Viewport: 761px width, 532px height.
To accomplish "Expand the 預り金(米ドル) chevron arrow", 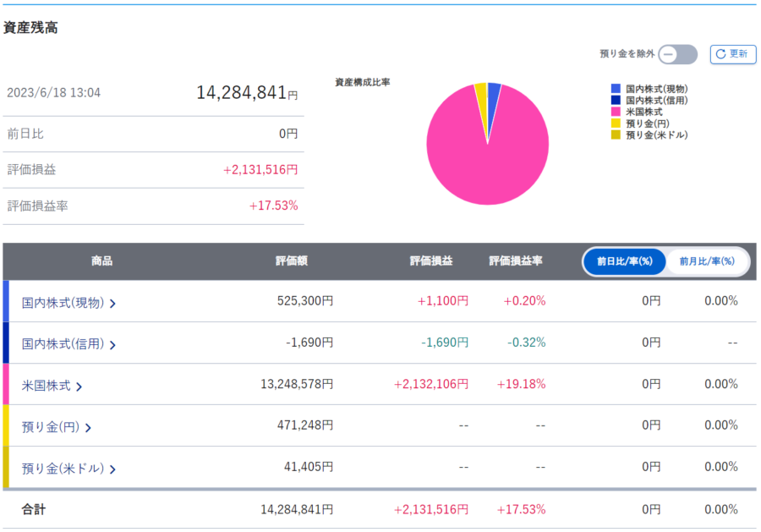I will [112, 469].
